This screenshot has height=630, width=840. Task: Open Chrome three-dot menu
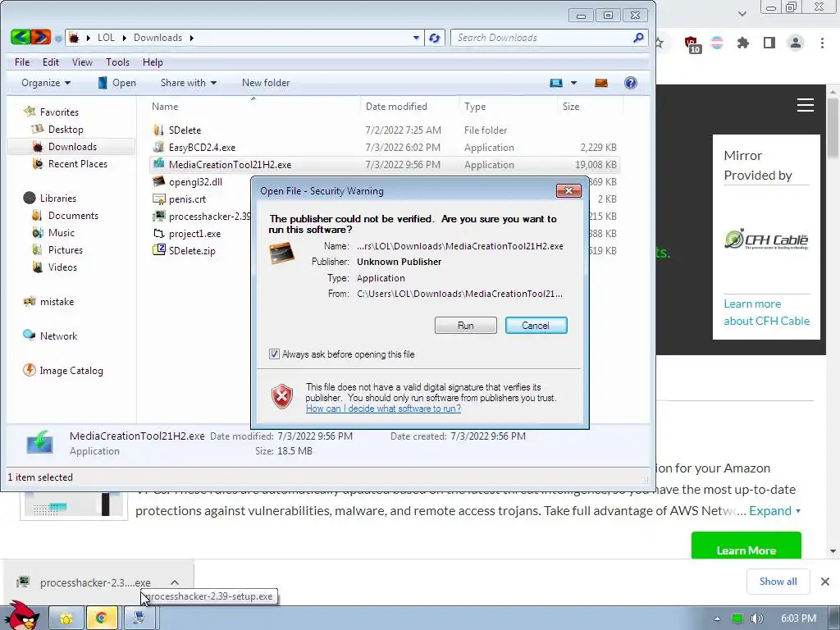pos(822,43)
